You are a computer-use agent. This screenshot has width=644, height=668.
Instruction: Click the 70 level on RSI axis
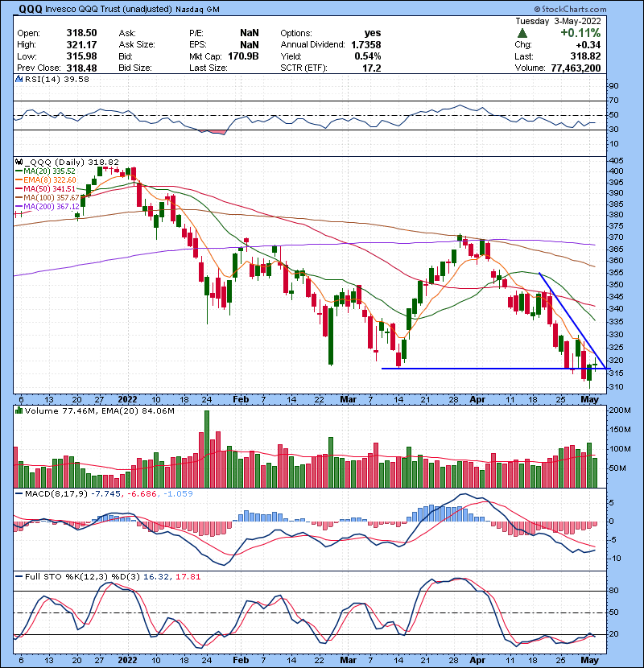(x=613, y=101)
